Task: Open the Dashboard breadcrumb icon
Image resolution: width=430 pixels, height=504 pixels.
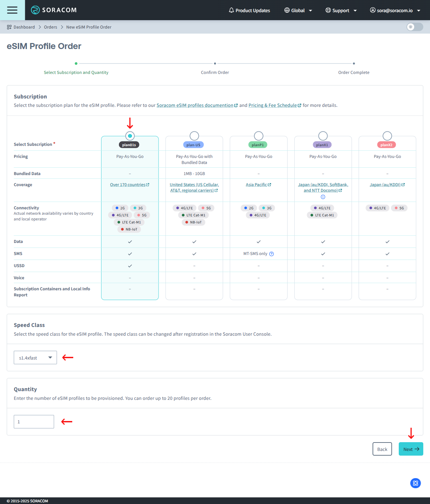Action: [x=9, y=27]
